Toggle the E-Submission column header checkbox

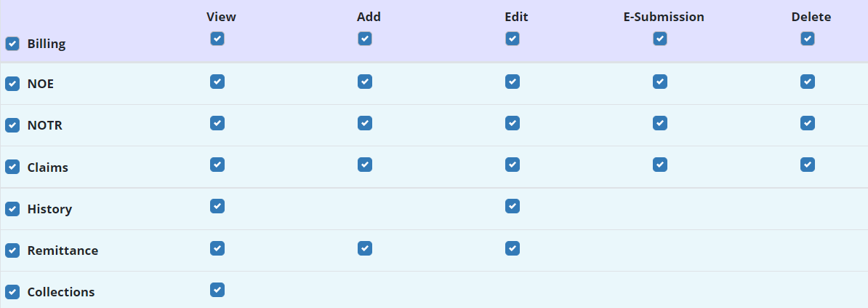pos(660,39)
